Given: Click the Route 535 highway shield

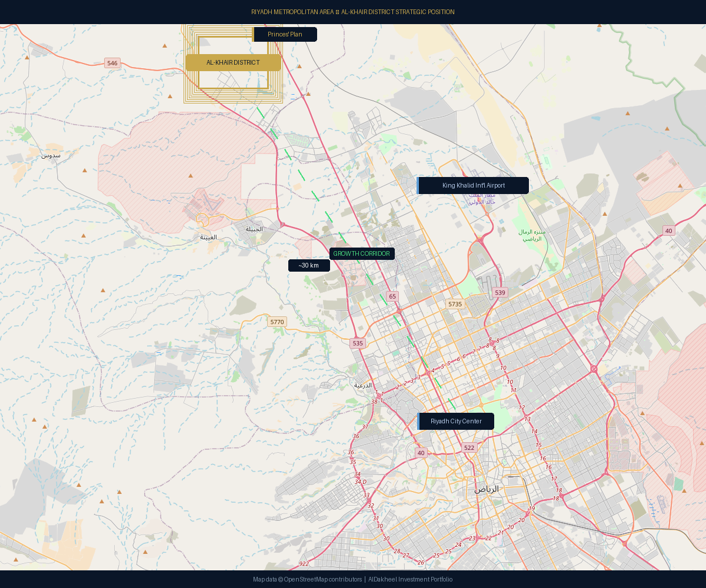Looking at the screenshot, I should 357,343.
